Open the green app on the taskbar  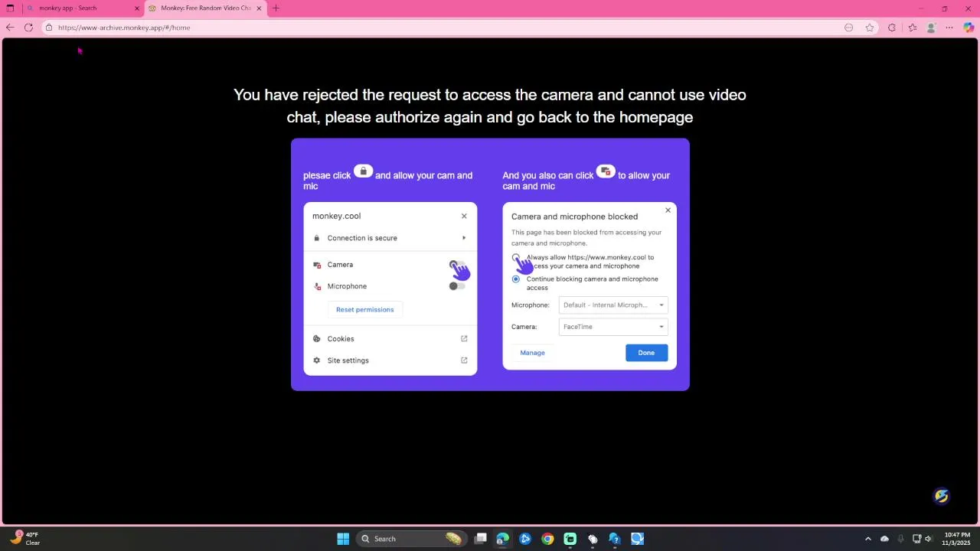click(x=570, y=539)
